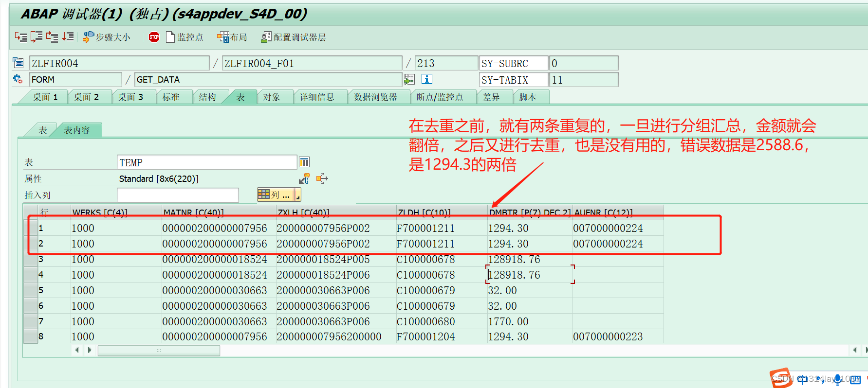
Task: Click the horizontal scrollbar thumb under table
Action: pyautogui.click(x=159, y=351)
